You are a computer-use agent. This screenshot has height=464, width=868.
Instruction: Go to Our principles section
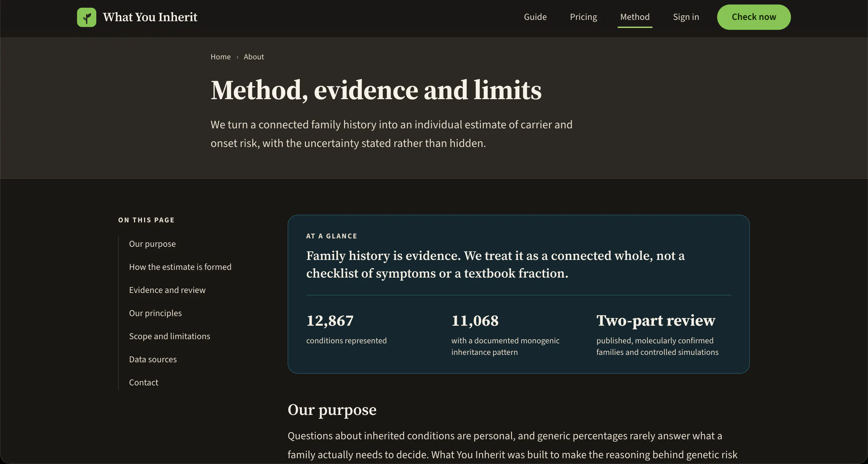155,313
